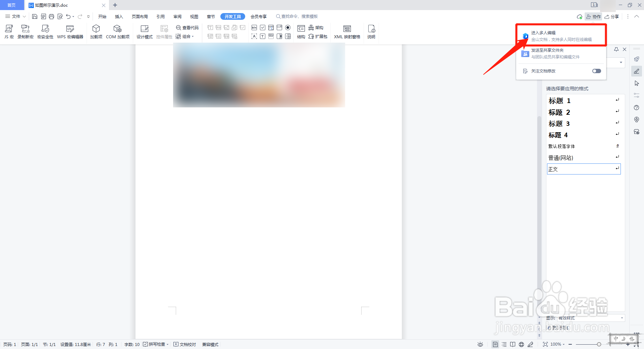
Task: Toggle 拼写检查 spell check
Action: (x=156, y=344)
